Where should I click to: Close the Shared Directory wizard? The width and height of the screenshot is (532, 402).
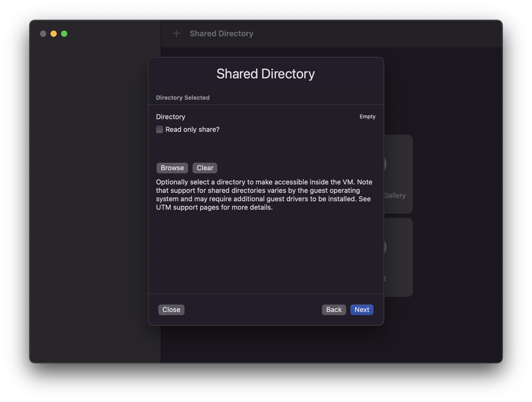171,310
